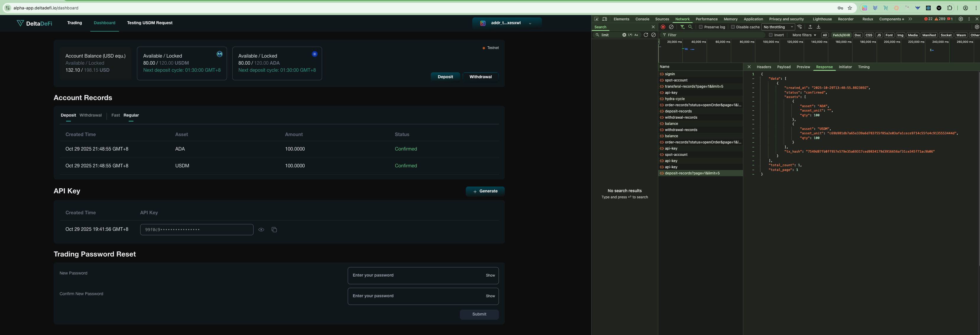
Task: Select the inspect element picker icon
Action: tap(596, 19)
